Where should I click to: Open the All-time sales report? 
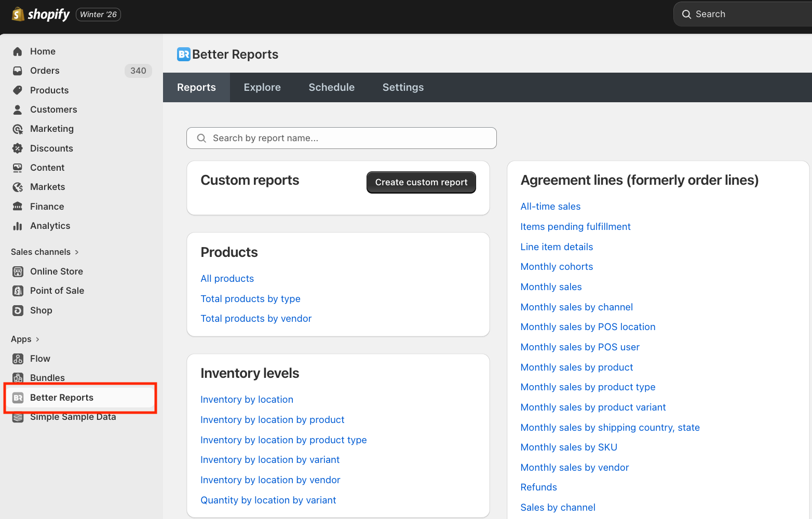(550, 207)
